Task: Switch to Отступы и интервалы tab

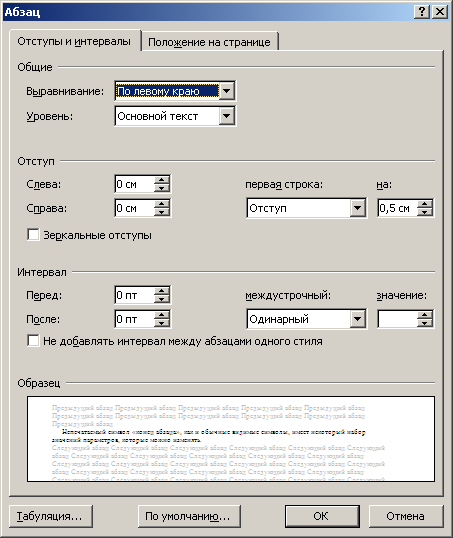Action: pos(74,42)
